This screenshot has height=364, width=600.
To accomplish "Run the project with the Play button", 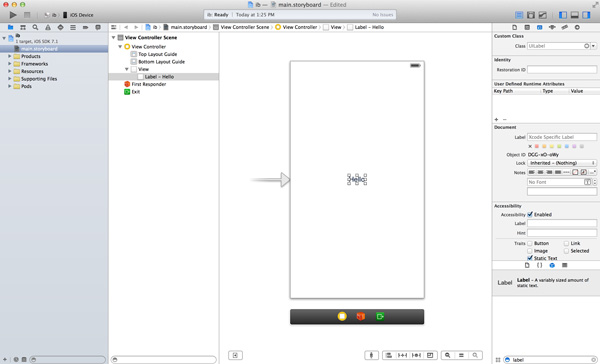I will point(13,15).
